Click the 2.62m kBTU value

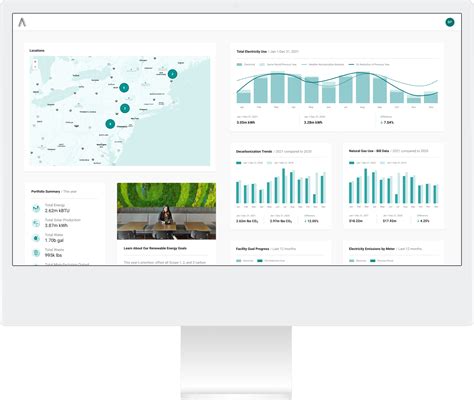[x=57, y=211]
